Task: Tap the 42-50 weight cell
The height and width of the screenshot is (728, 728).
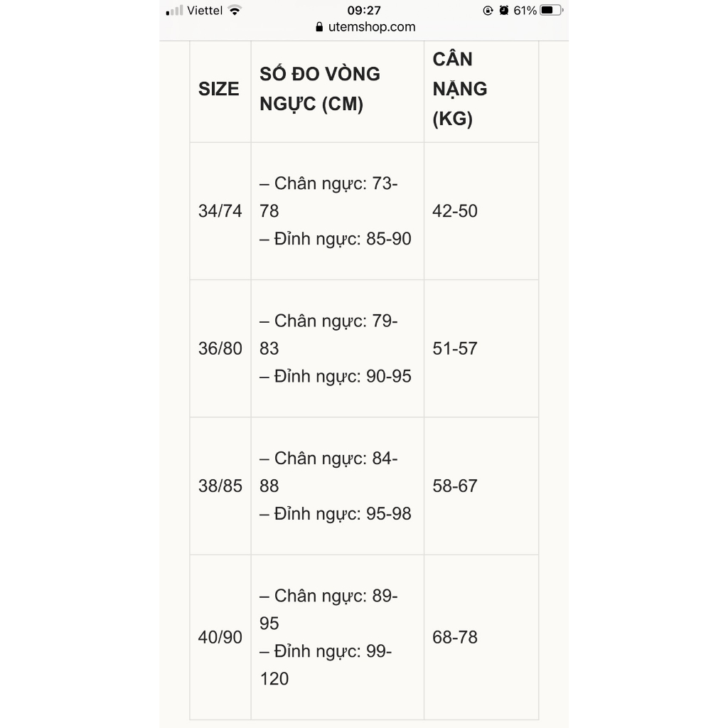Action: [x=455, y=210]
